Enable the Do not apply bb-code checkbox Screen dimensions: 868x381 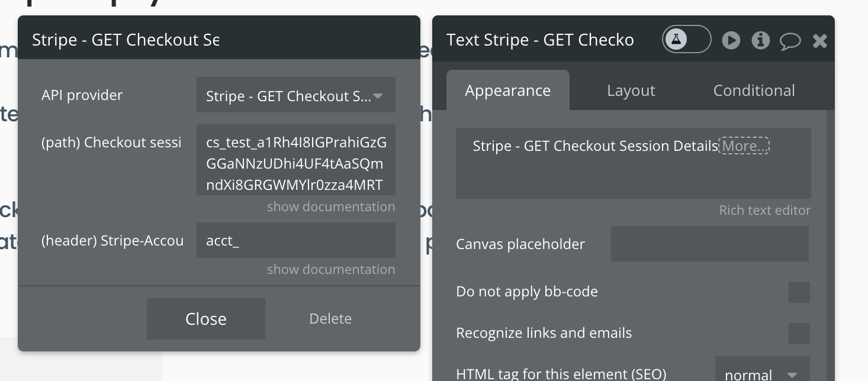coord(799,292)
